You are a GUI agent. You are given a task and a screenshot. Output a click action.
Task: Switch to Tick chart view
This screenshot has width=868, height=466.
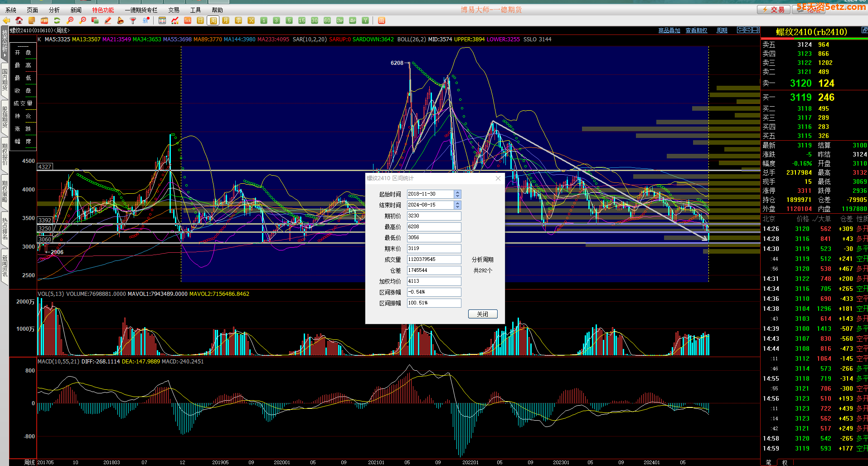pyautogui.click(x=188, y=20)
